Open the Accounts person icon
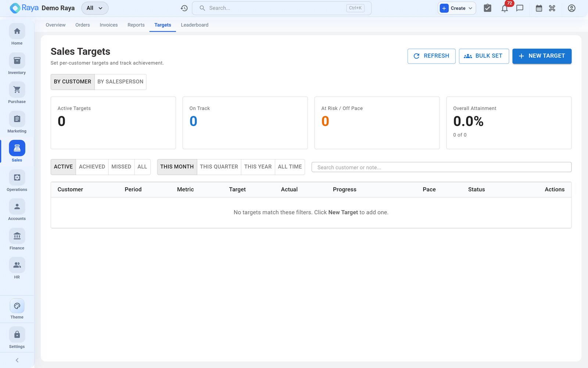The height and width of the screenshot is (368, 588). click(17, 207)
